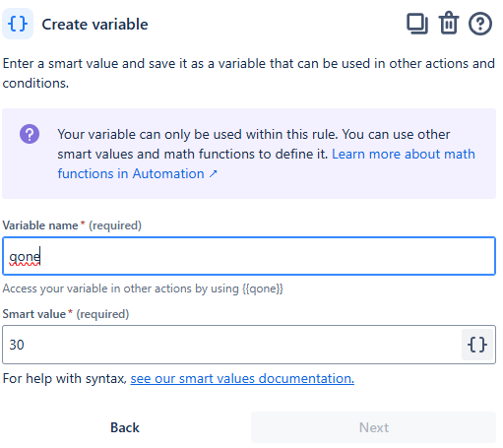Click the Variable name required label

[72, 225]
